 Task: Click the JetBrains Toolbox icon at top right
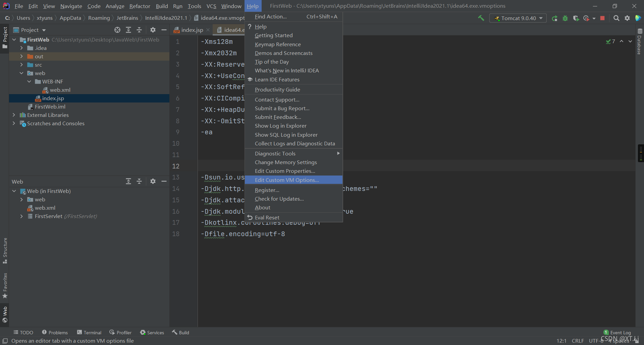point(638,18)
